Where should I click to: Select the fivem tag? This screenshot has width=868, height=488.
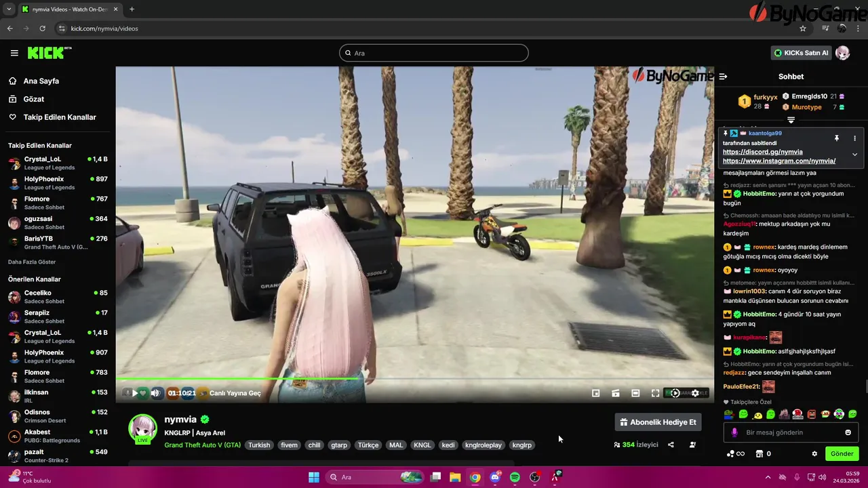pyautogui.click(x=290, y=445)
